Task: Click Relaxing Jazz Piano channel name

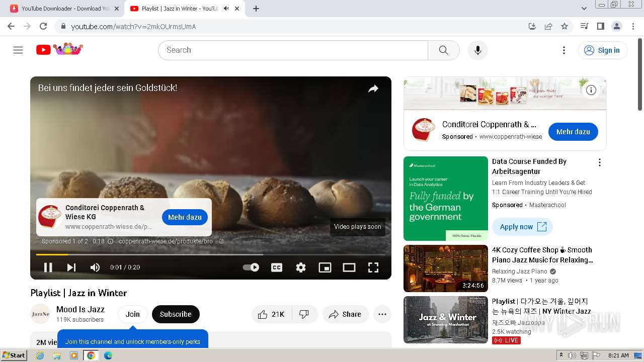Action: 520,271
